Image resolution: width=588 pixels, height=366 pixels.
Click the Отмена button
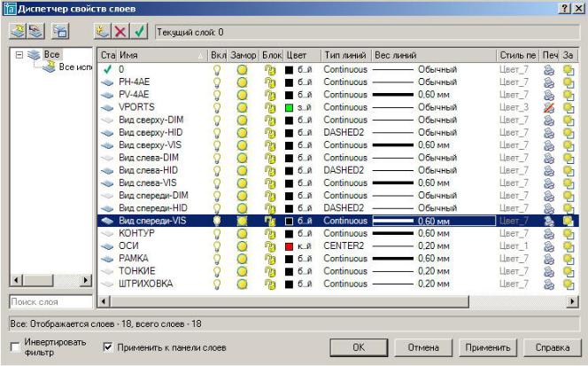(x=423, y=347)
